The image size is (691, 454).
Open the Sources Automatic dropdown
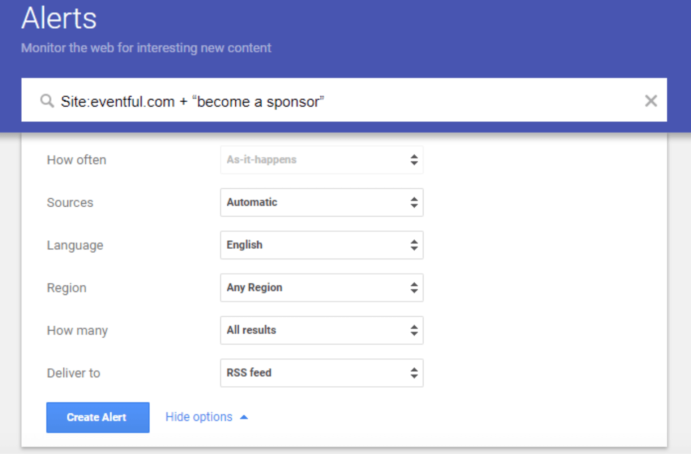click(x=322, y=202)
